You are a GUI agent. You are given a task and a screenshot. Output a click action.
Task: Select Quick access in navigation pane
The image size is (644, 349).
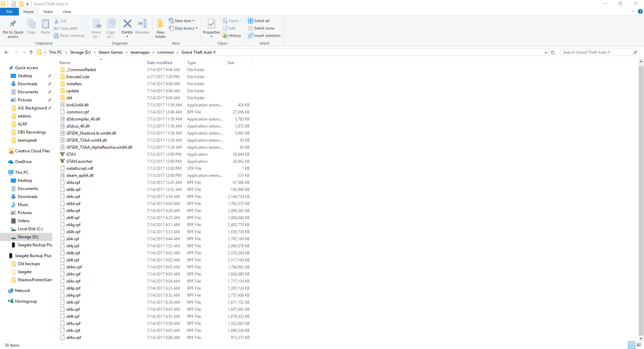26,68
